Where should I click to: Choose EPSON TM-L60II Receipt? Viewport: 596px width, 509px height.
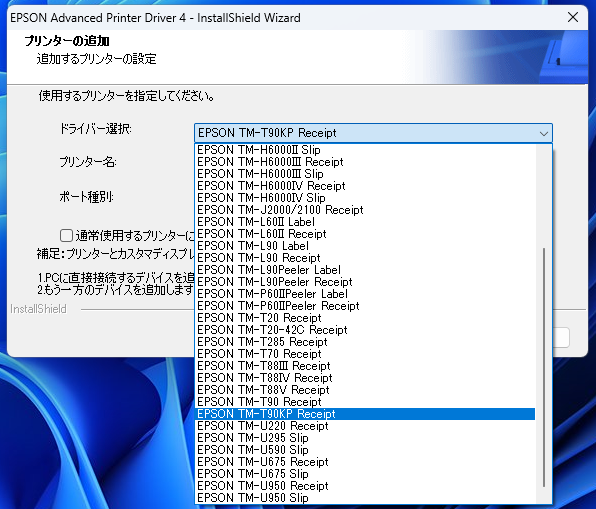(x=365, y=234)
